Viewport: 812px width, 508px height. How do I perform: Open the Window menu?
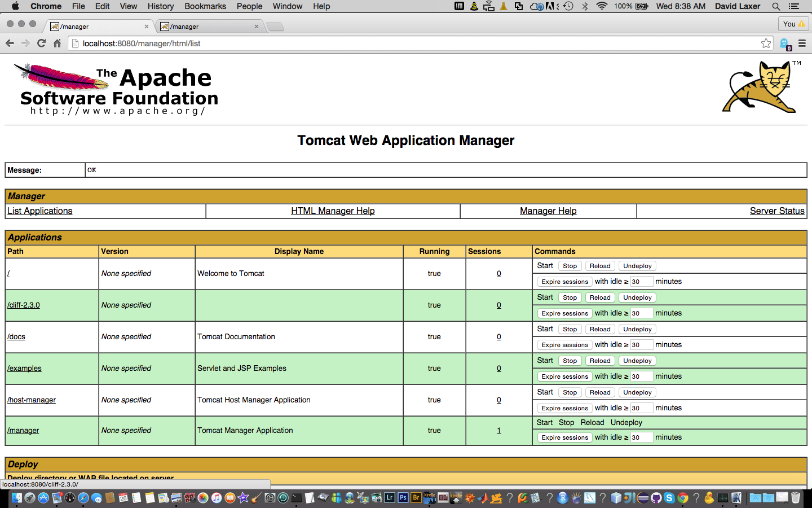coord(288,6)
